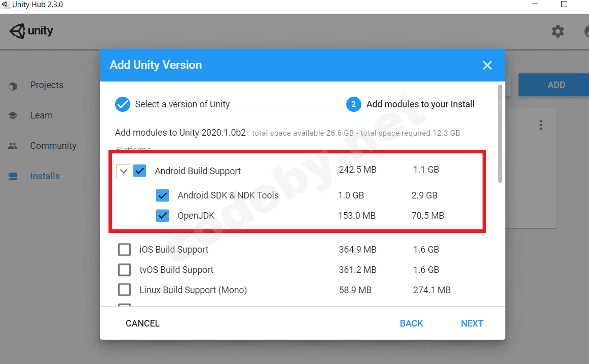Open the Projects section
Screen dimensions: 589x364
(x=47, y=85)
